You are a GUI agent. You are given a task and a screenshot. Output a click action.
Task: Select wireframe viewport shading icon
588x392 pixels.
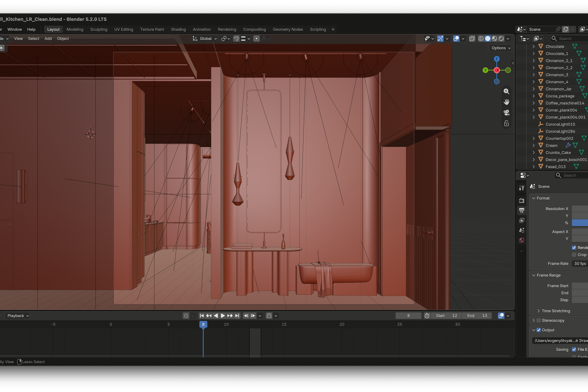[481, 39]
